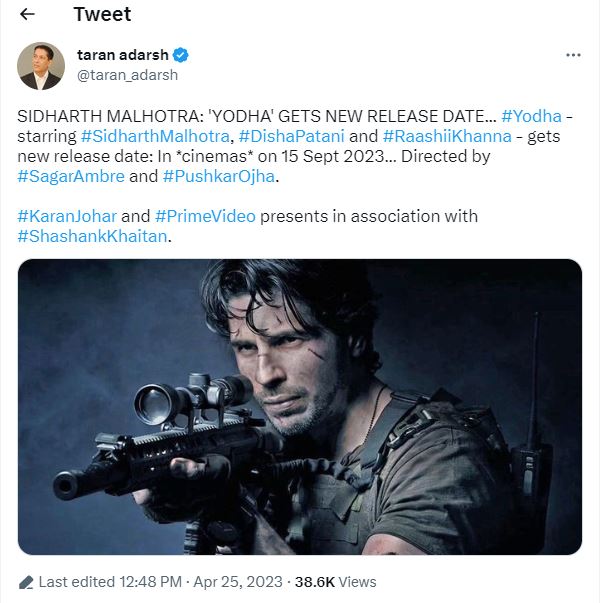Image resolution: width=612 pixels, height=603 pixels.
Task: Open the three-dot more options menu
Action: tap(573, 56)
